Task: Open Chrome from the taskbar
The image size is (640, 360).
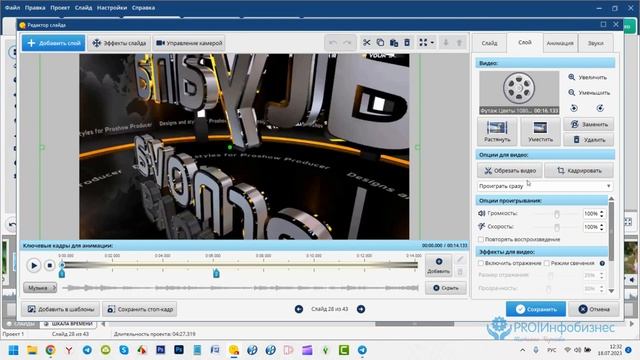Action: (x=50, y=350)
